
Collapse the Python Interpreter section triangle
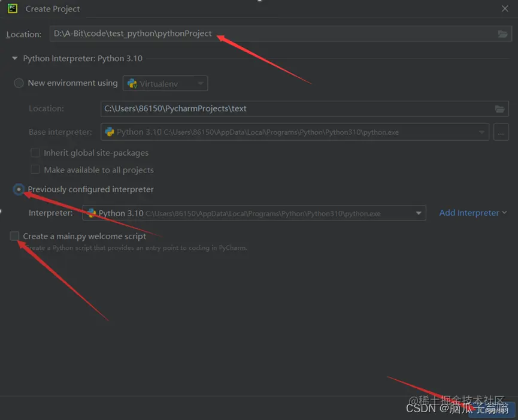point(14,58)
